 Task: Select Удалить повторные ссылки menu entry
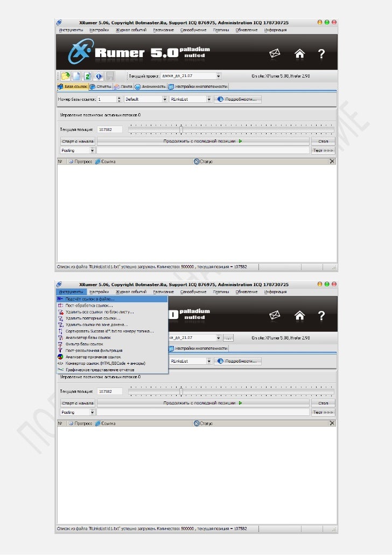click(x=112, y=318)
